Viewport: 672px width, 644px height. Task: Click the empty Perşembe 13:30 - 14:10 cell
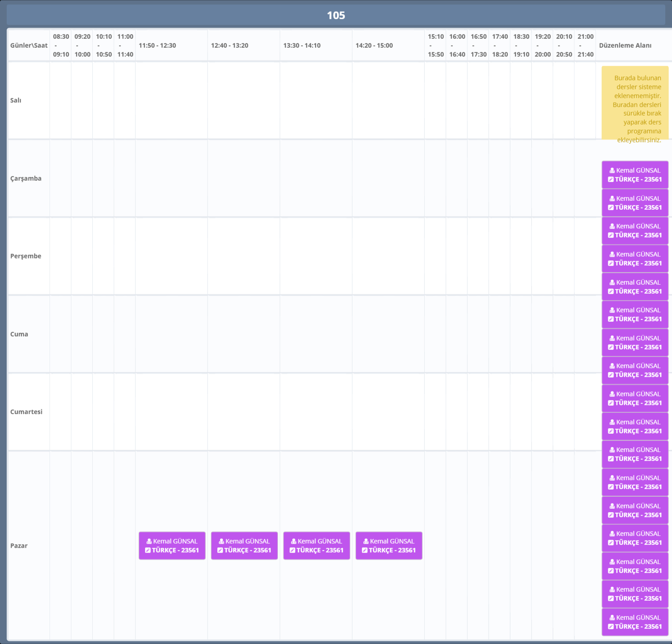[x=316, y=256]
